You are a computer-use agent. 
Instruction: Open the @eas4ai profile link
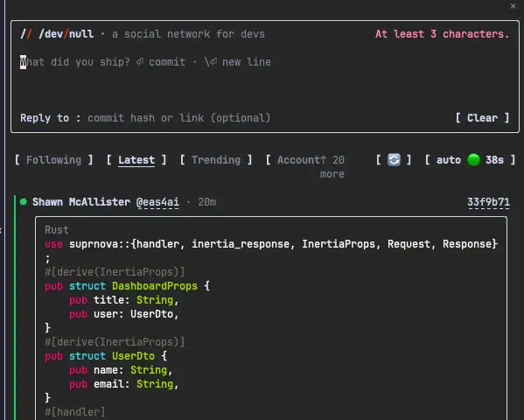(x=157, y=202)
